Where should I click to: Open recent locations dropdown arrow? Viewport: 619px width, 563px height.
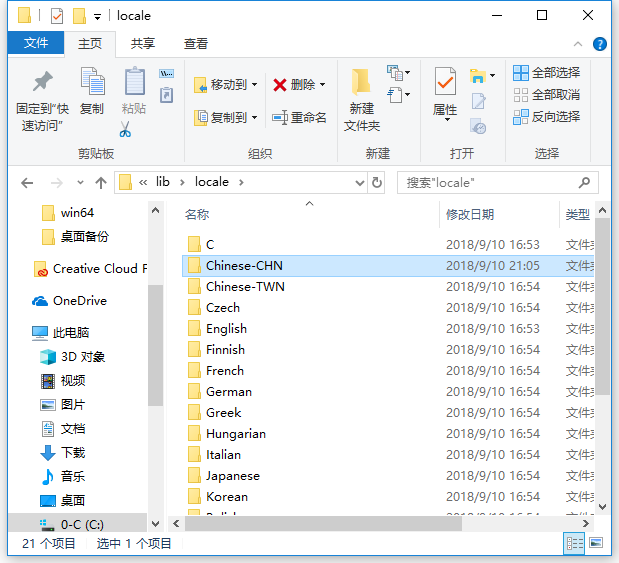tap(81, 182)
